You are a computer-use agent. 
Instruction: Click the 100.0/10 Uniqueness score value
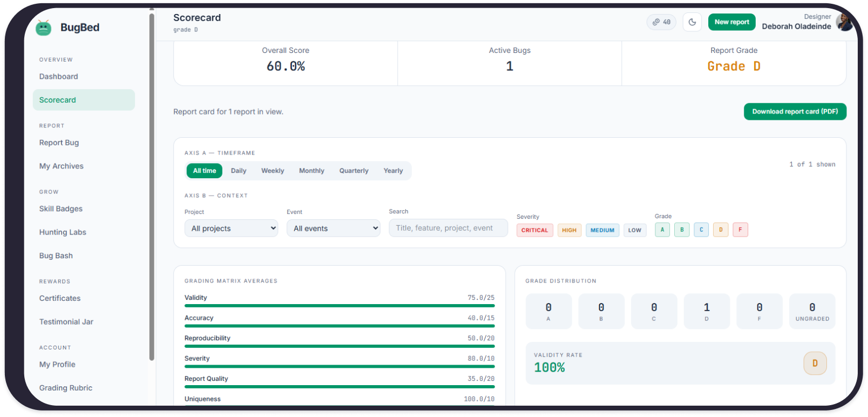tap(479, 399)
